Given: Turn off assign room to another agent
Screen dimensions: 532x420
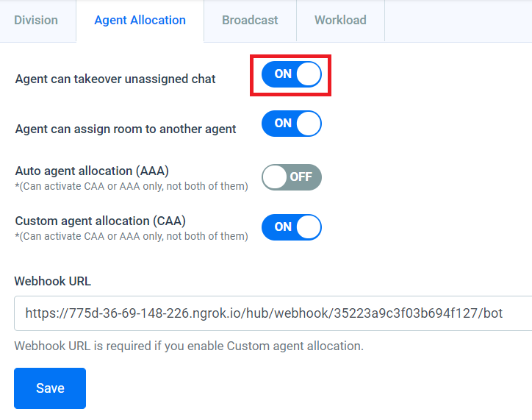Looking at the screenshot, I should [x=292, y=124].
